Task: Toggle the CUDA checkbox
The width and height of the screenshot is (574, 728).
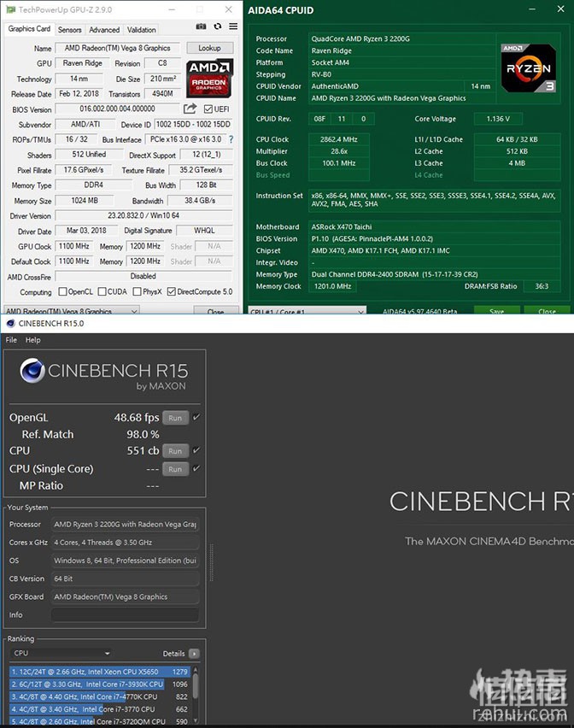Action: (x=102, y=291)
